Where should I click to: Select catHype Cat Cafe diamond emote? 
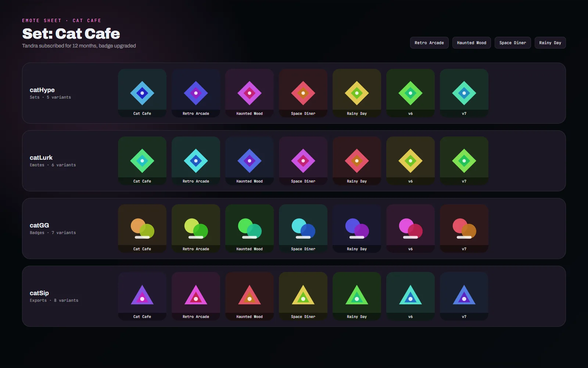click(142, 93)
